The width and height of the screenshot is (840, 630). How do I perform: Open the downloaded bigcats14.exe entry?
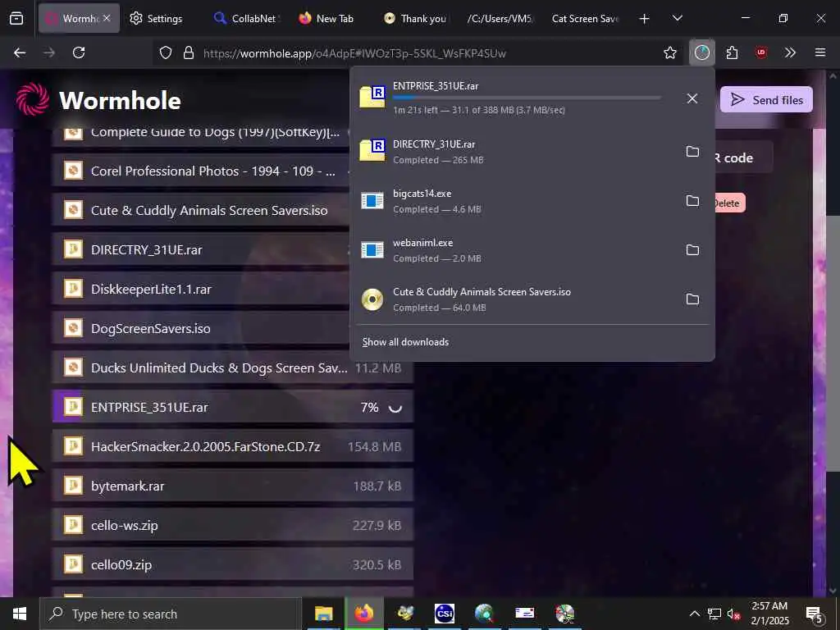coord(514,201)
